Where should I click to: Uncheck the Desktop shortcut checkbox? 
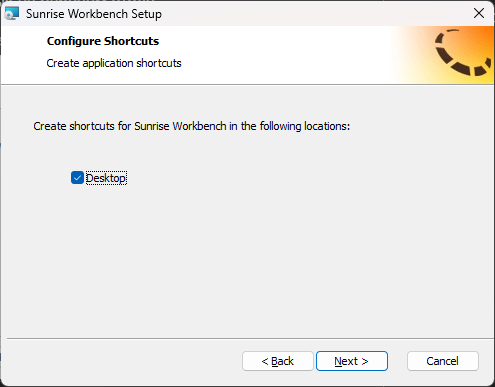coord(77,178)
